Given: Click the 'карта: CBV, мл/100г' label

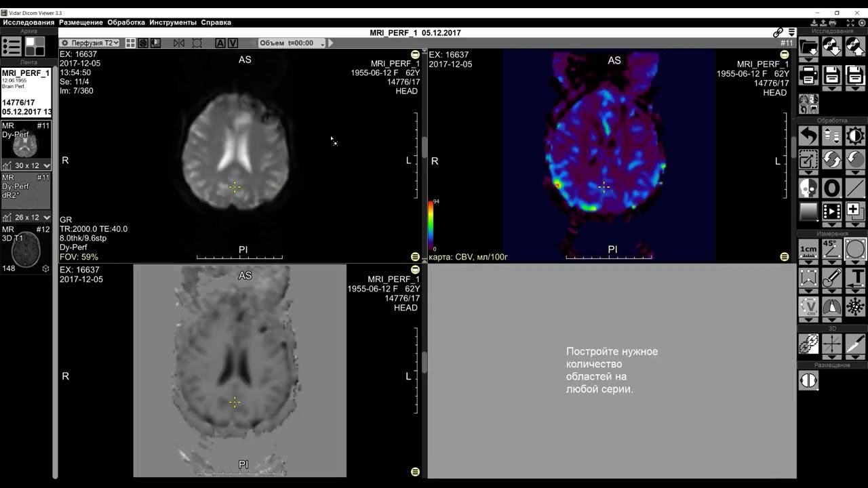Looking at the screenshot, I should (x=469, y=257).
